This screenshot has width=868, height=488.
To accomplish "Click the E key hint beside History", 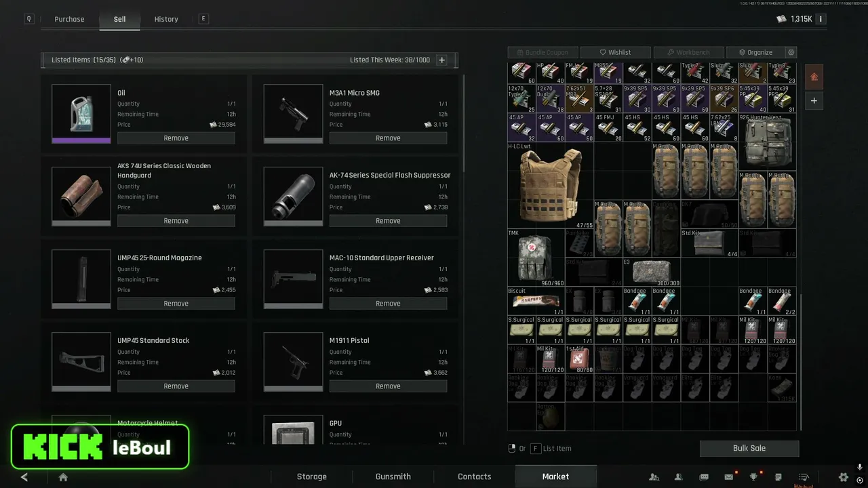I will click(203, 19).
